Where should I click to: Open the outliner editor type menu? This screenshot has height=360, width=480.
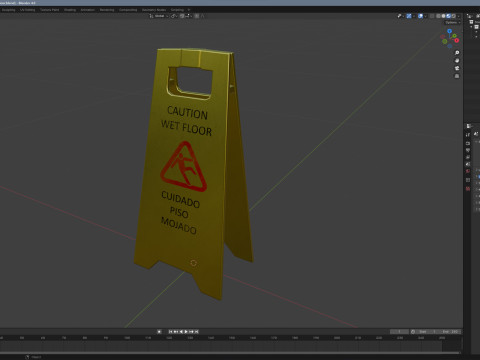470,16
